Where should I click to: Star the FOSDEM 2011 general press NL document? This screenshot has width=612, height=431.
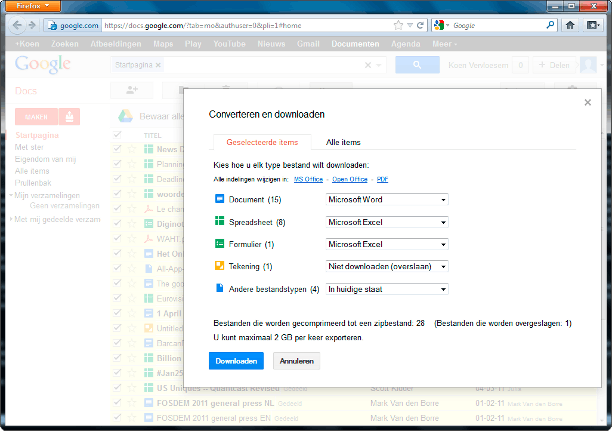point(132,403)
